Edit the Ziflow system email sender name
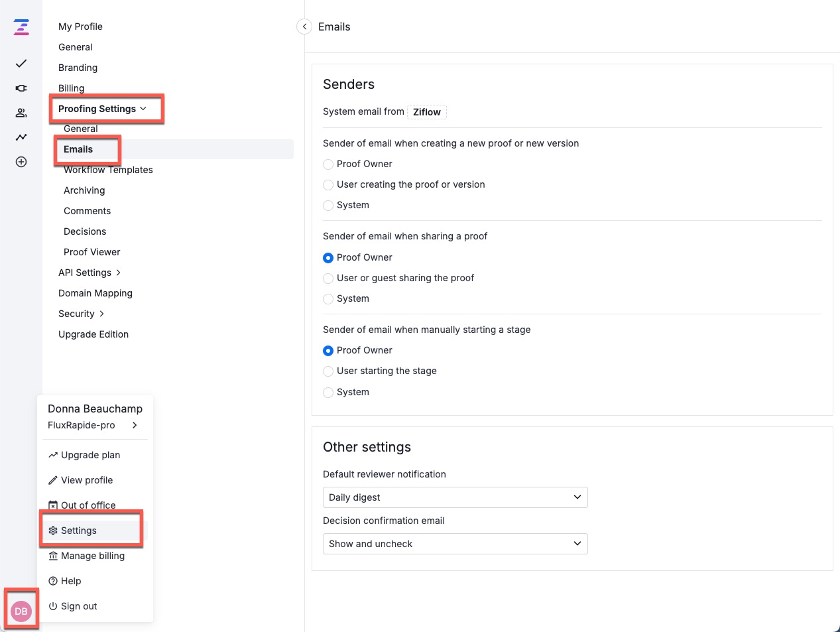840x632 pixels. click(x=426, y=112)
